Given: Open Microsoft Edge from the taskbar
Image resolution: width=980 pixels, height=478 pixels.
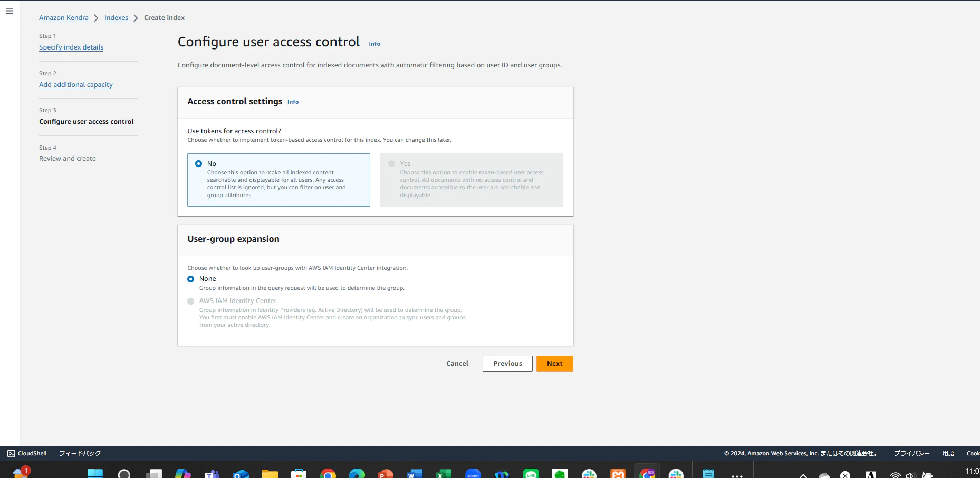Looking at the screenshot, I should click(x=357, y=474).
